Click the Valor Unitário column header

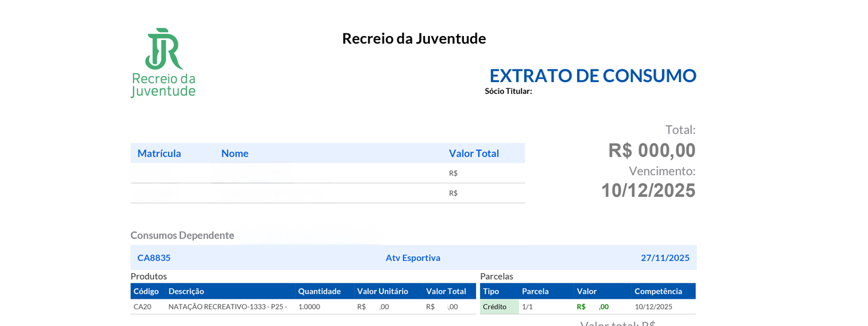(382, 291)
